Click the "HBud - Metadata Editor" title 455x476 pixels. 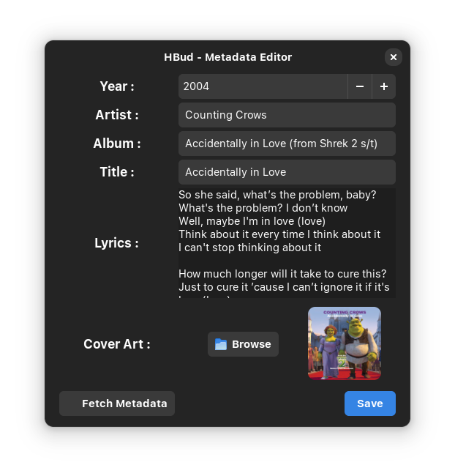[227, 57]
